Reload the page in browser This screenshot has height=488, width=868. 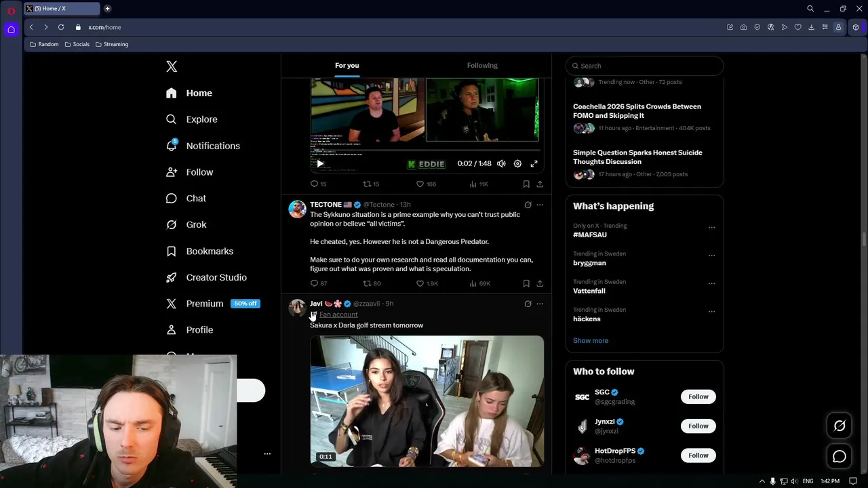click(x=61, y=27)
